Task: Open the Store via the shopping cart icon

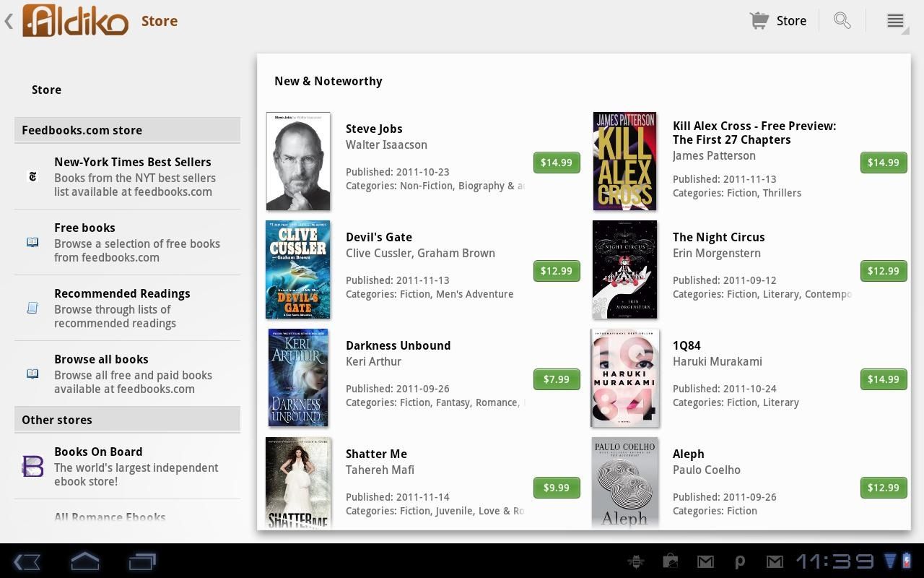Action: (x=759, y=20)
